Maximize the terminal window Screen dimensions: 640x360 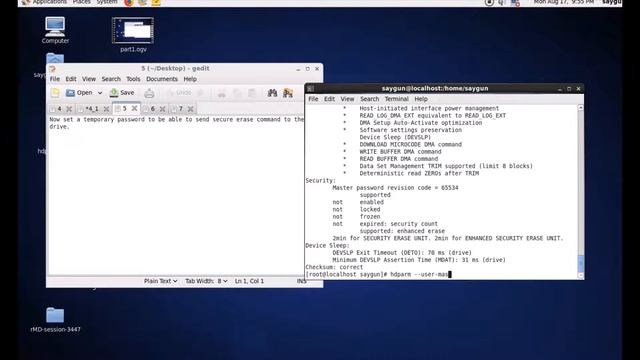tap(569, 89)
